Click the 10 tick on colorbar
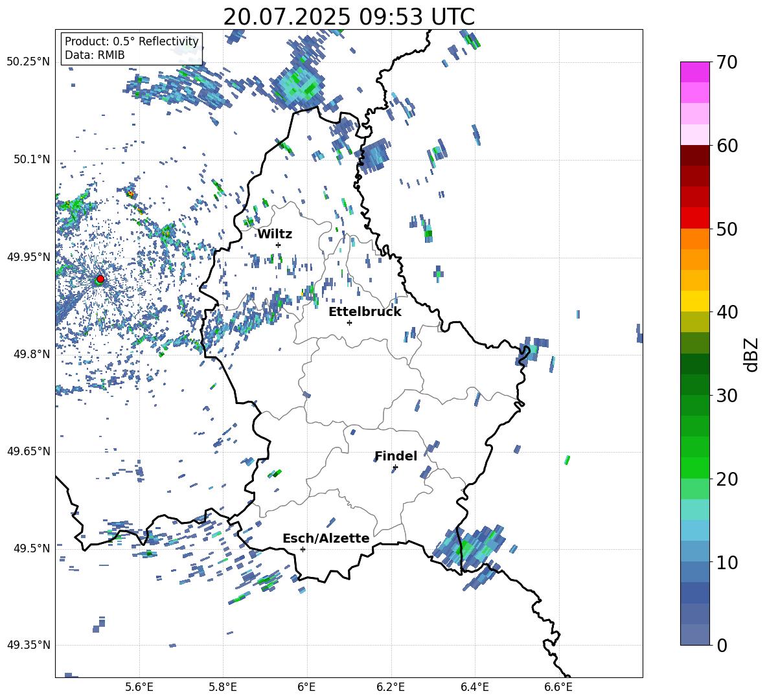 tap(727, 562)
